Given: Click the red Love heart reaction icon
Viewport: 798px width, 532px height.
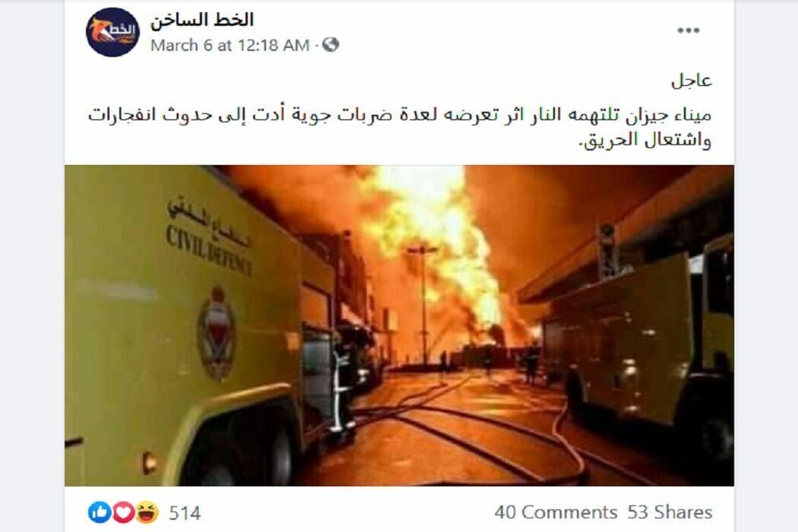Looking at the screenshot, I should tap(123, 512).
